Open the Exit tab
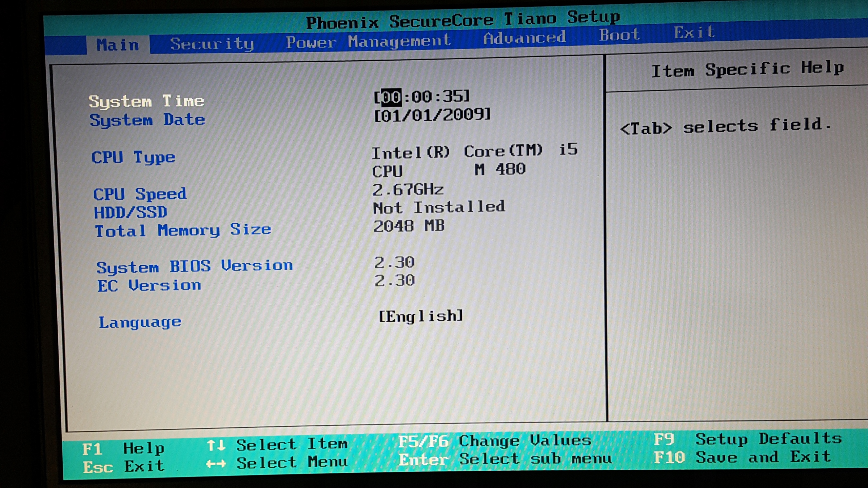 click(x=694, y=33)
